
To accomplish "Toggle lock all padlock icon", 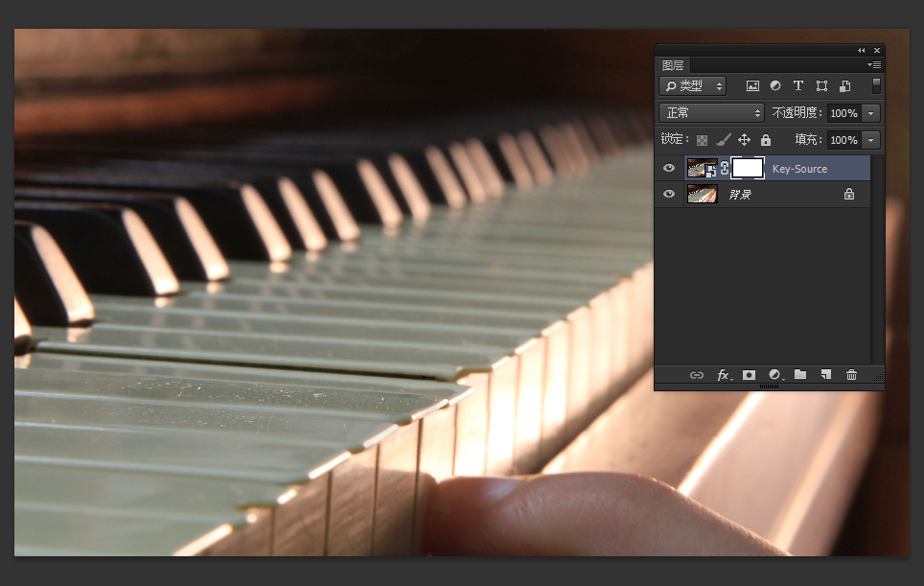I will click(x=766, y=140).
